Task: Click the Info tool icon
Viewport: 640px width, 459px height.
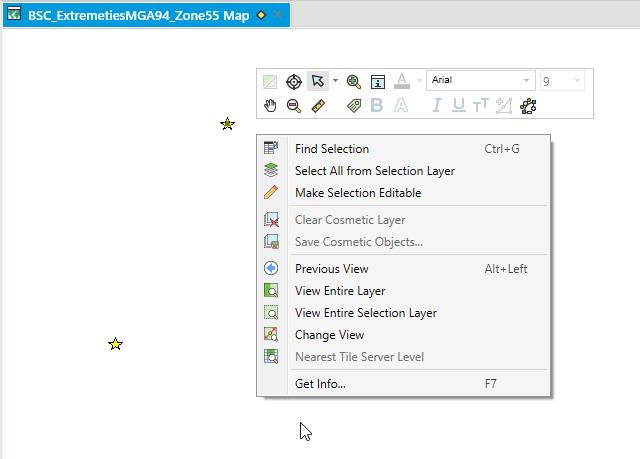Action: 378,81
